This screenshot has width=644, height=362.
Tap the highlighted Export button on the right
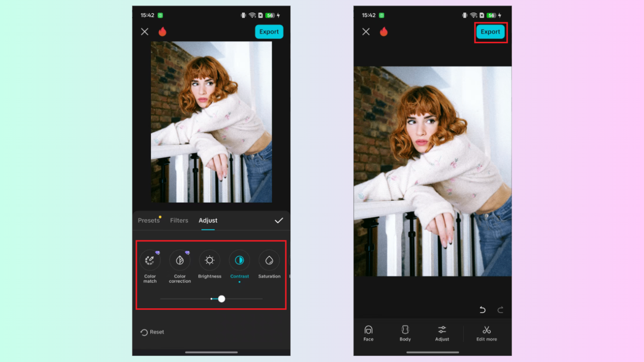(490, 32)
